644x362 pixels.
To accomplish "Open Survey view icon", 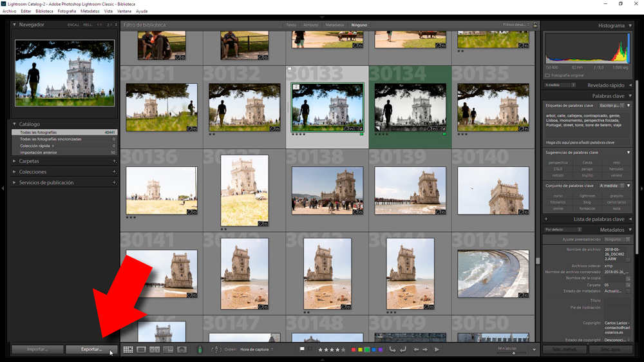I will (x=168, y=350).
